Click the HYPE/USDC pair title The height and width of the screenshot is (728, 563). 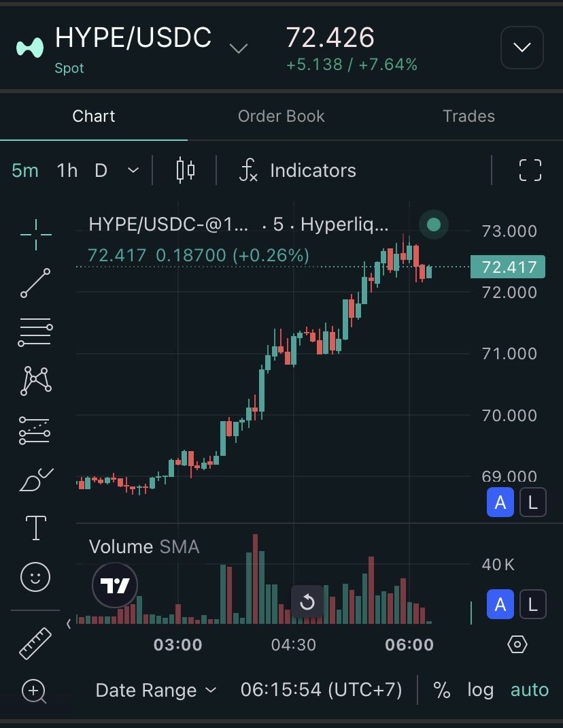pyautogui.click(x=133, y=37)
